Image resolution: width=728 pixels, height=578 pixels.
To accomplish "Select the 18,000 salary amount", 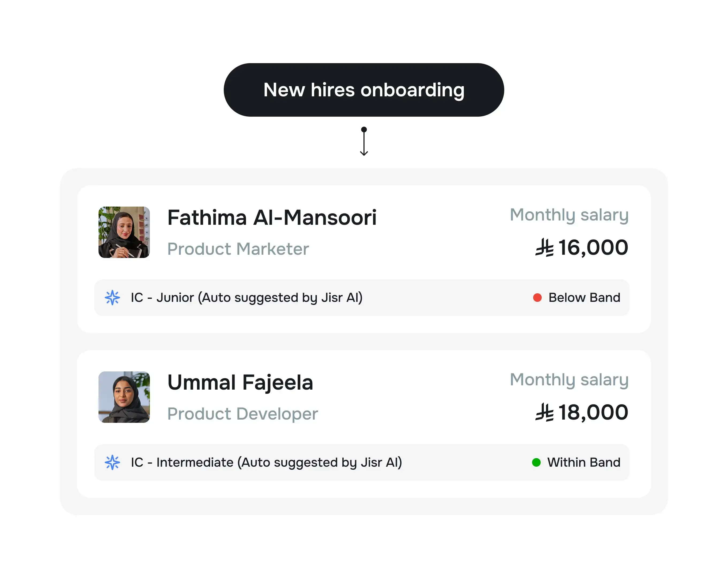I will click(x=593, y=412).
